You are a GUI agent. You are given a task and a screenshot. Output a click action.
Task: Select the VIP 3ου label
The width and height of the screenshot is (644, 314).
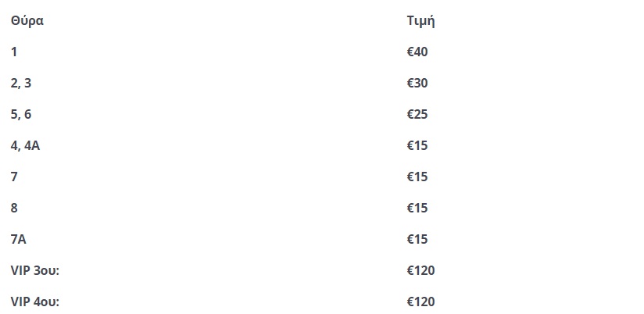[35, 271]
